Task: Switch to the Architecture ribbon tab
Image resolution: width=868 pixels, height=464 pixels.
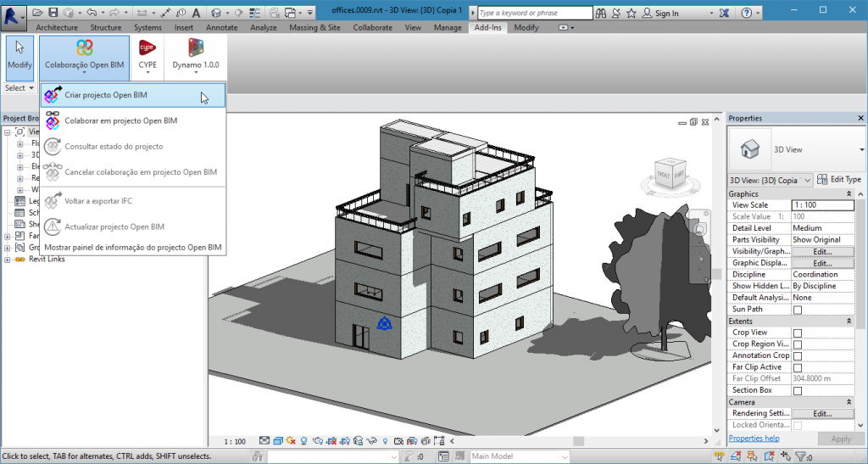Action: pos(57,28)
